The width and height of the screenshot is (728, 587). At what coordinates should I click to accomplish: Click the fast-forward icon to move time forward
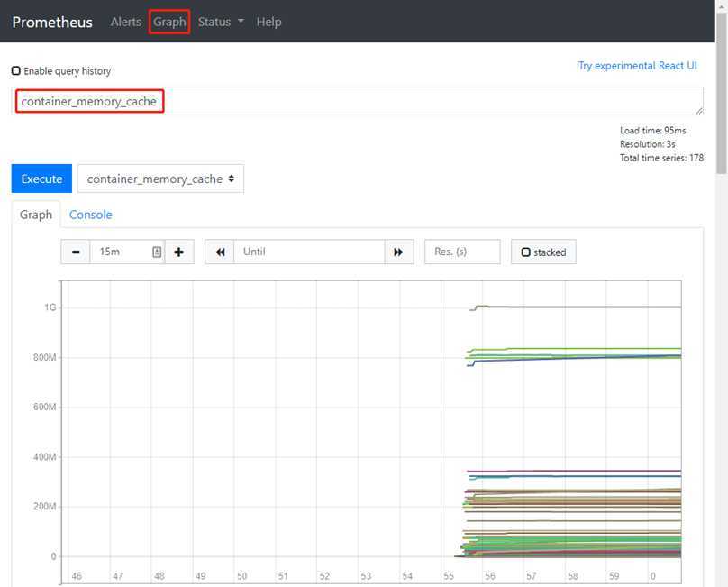click(x=398, y=252)
